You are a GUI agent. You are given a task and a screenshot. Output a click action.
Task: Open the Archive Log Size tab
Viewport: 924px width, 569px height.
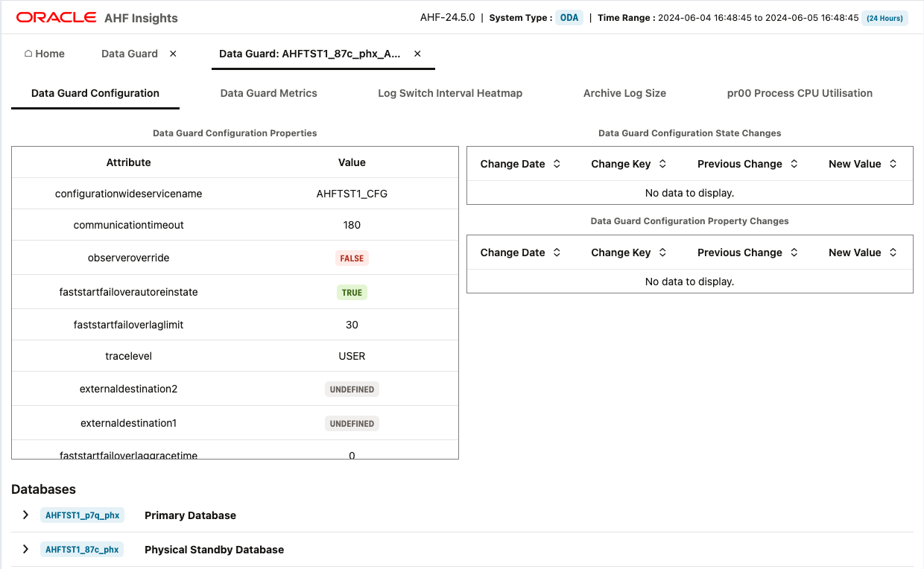pos(624,93)
